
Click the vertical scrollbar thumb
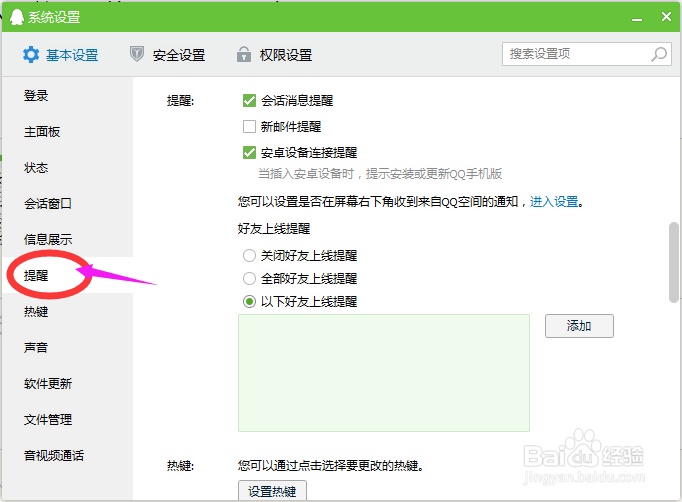pyautogui.click(x=674, y=262)
